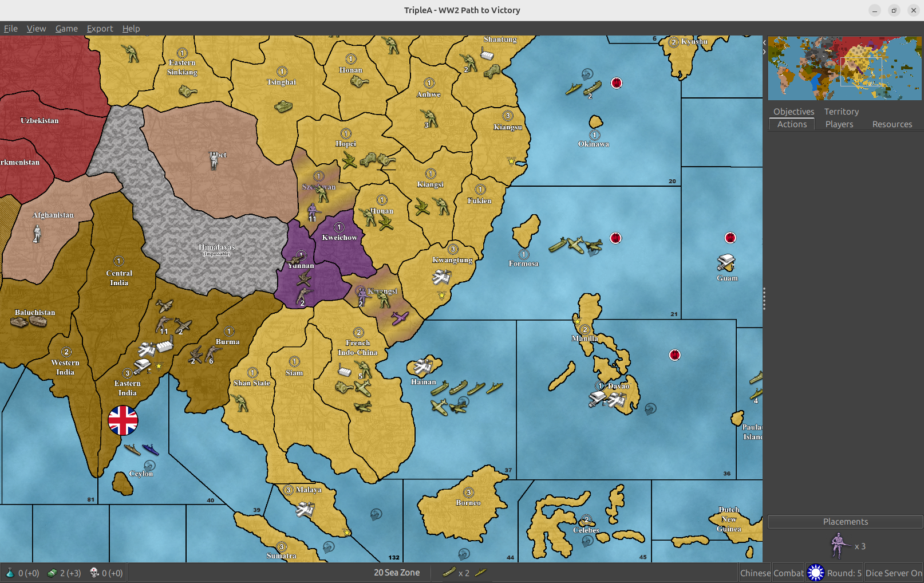Open the Territory tab
The image size is (924, 583).
point(841,112)
